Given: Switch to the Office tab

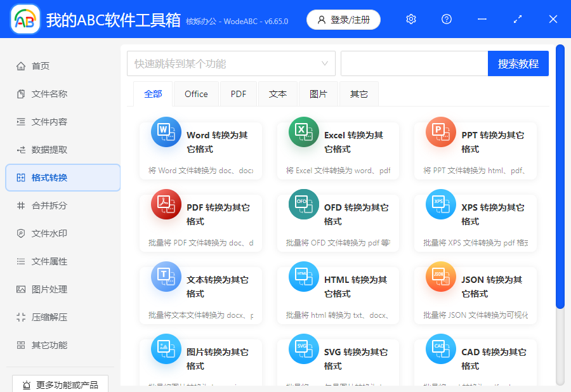Looking at the screenshot, I should pos(196,94).
